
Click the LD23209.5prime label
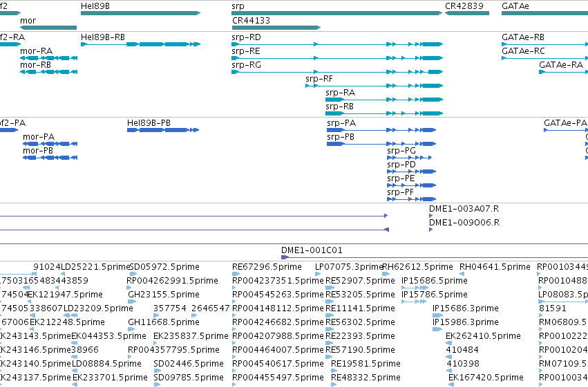click(x=98, y=308)
